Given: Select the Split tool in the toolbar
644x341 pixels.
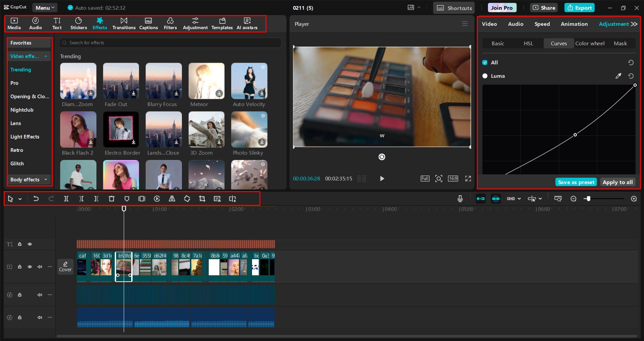Looking at the screenshot, I should [66, 198].
